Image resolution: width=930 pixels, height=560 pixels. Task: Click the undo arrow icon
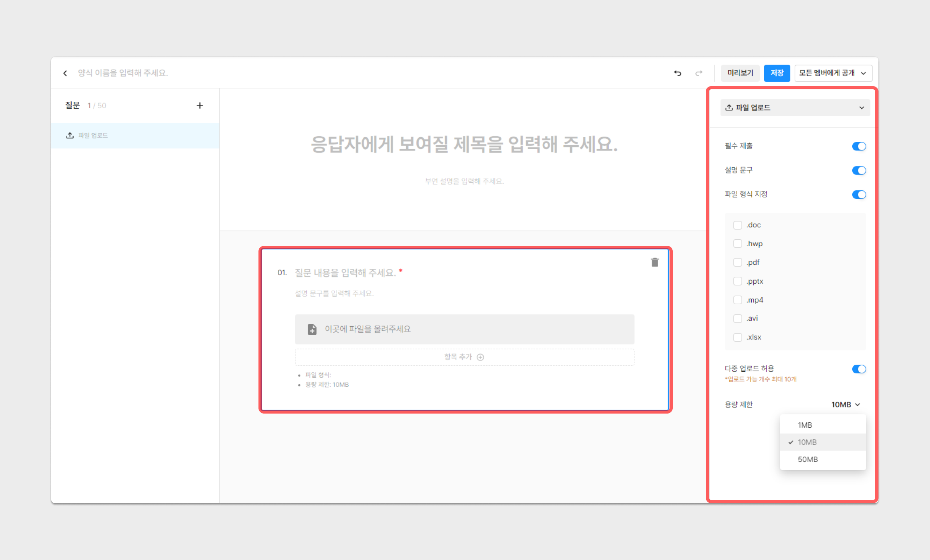(x=678, y=73)
